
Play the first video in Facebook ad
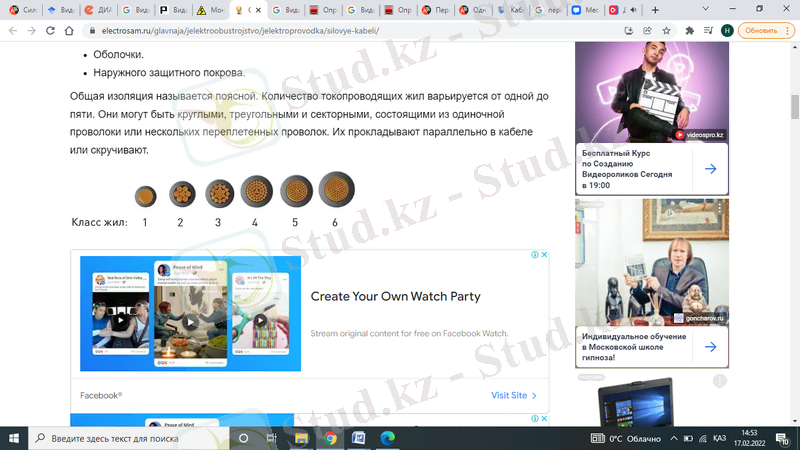coord(120,320)
